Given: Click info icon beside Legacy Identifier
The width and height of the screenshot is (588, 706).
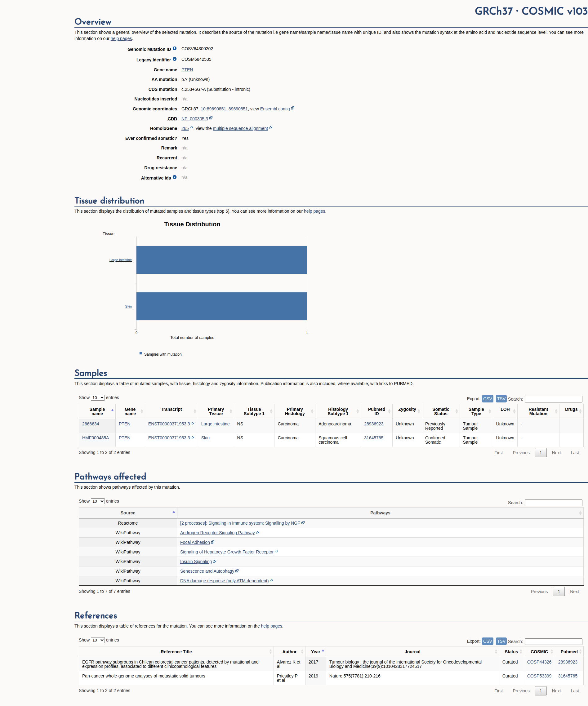Looking at the screenshot, I should tap(175, 59).
